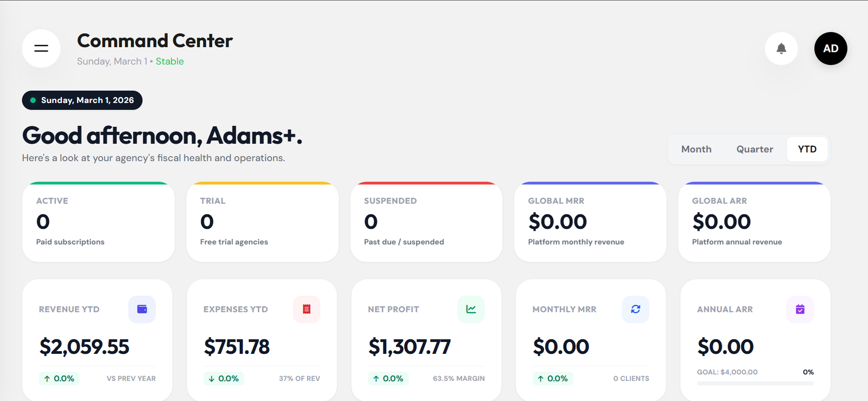Viewport: 868px width, 401px height.
Task: Click the Sunday, March 1, 2026 date pill
Action: pos(82,100)
